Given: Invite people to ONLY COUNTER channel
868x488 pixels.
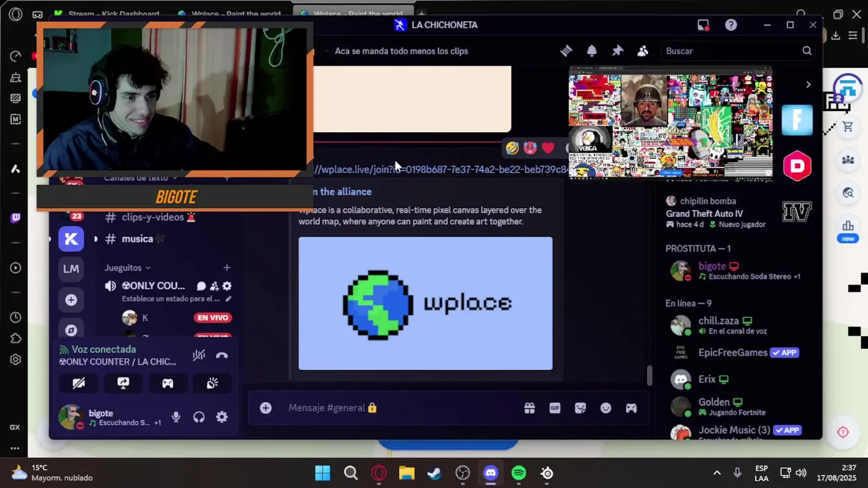Looking at the screenshot, I should coord(214,286).
